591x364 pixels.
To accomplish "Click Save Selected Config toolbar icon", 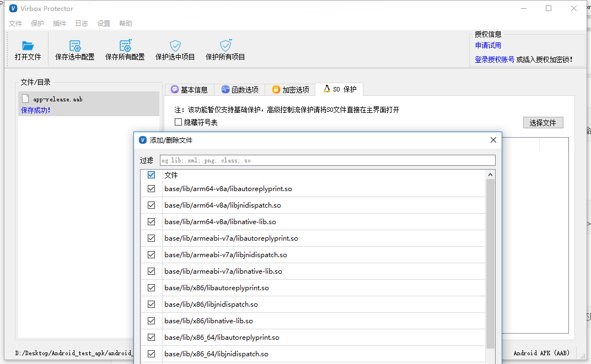I will coord(75,46).
